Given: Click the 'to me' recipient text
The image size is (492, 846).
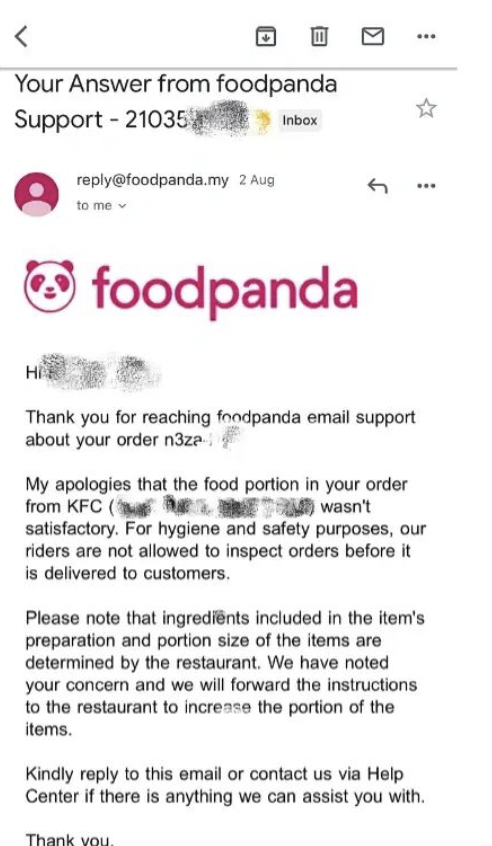Looking at the screenshot, I should point(94,206).
